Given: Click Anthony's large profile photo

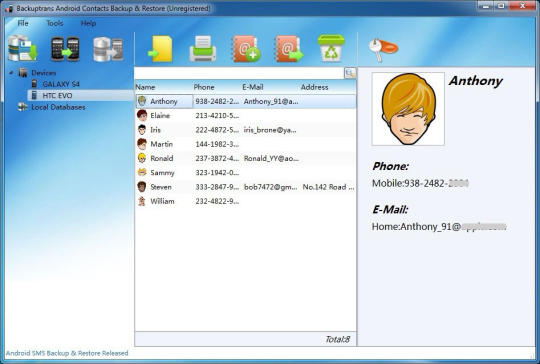Looking at the screenshot, I should (408, 109).
